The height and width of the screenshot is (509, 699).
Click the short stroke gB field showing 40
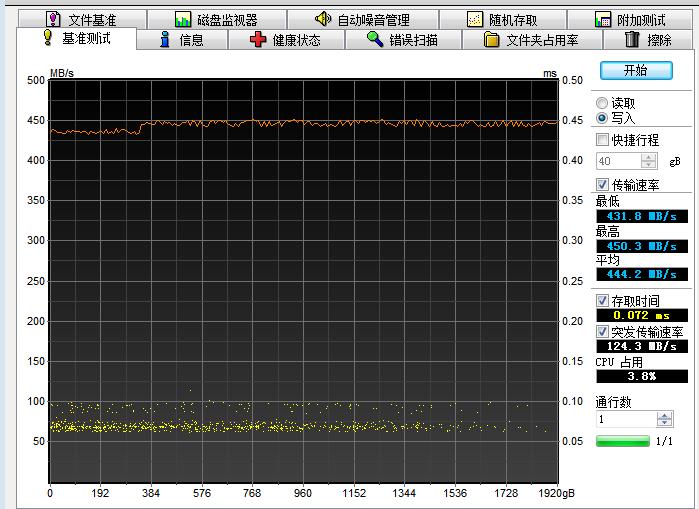[619, 161]
